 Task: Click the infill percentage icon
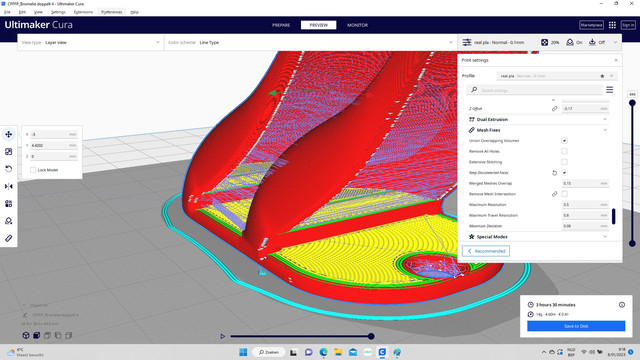tap(544, 42)
